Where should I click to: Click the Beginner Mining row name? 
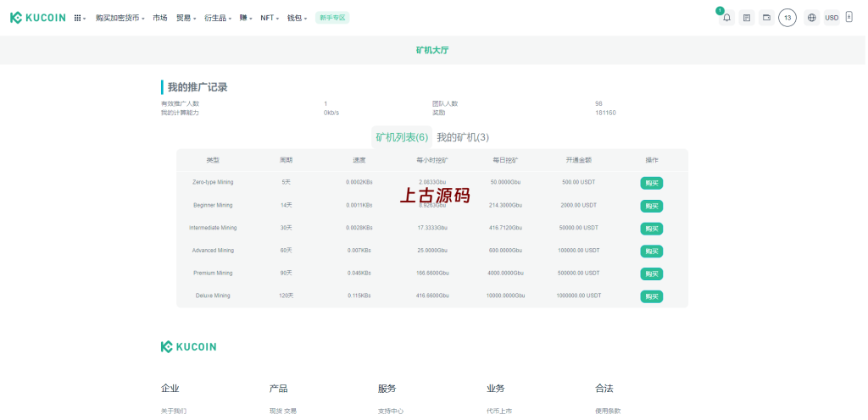tap(213, 205)
